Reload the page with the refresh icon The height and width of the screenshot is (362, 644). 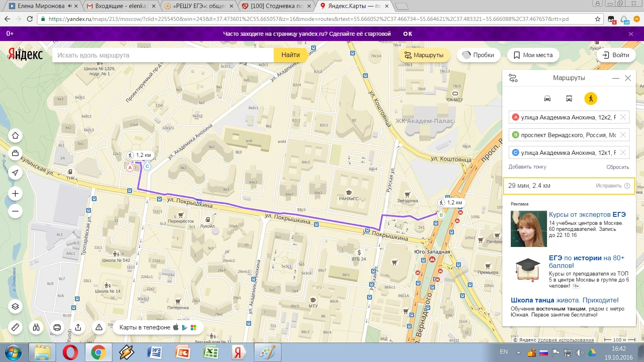coord(30,19)
